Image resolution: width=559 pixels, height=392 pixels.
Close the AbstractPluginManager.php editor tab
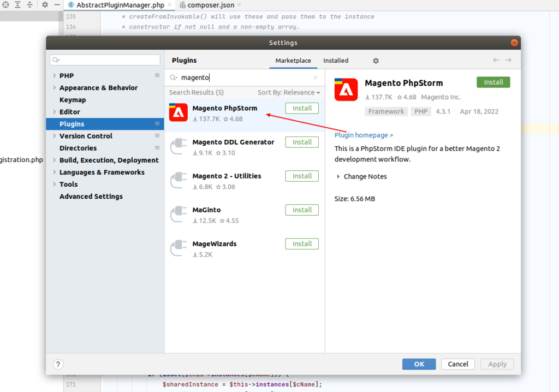tap(170, 4)
